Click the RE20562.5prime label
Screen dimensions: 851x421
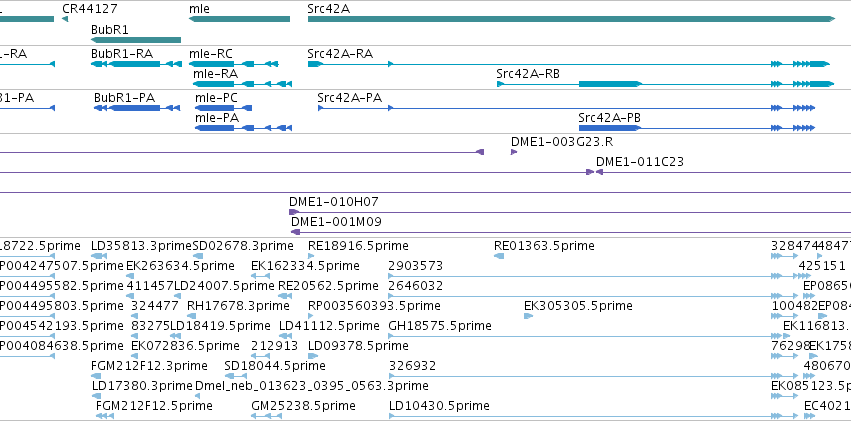click(328, 285)
